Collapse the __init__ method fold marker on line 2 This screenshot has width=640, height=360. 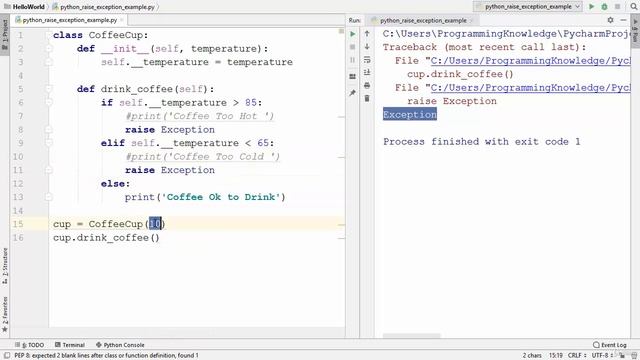point(49,49)
